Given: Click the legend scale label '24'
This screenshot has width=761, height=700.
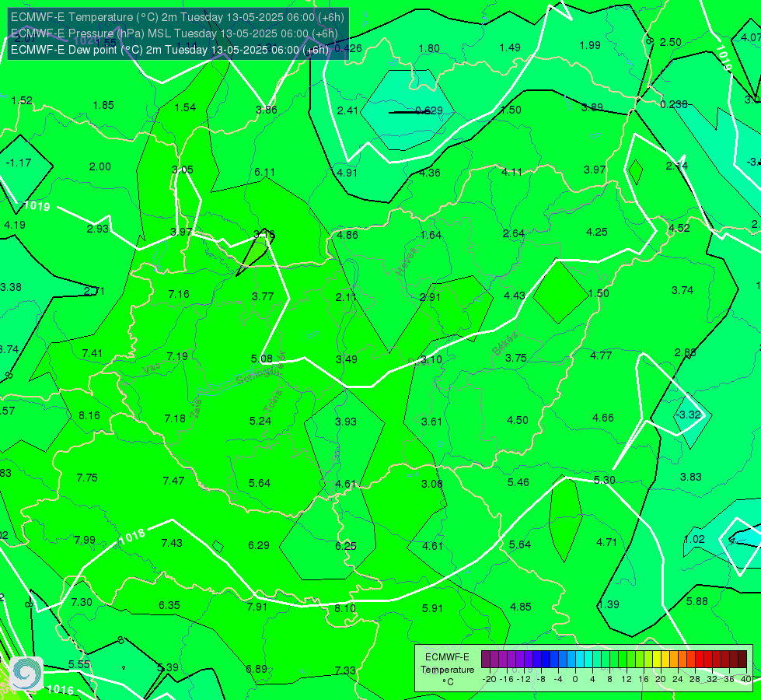Looking at the screenshot, I should (x=678, y=679).
